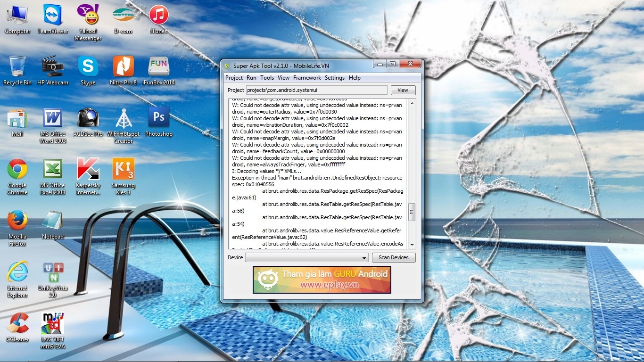
Task: Launch Photoshop from the desktop
Action: tap(159, 122)
